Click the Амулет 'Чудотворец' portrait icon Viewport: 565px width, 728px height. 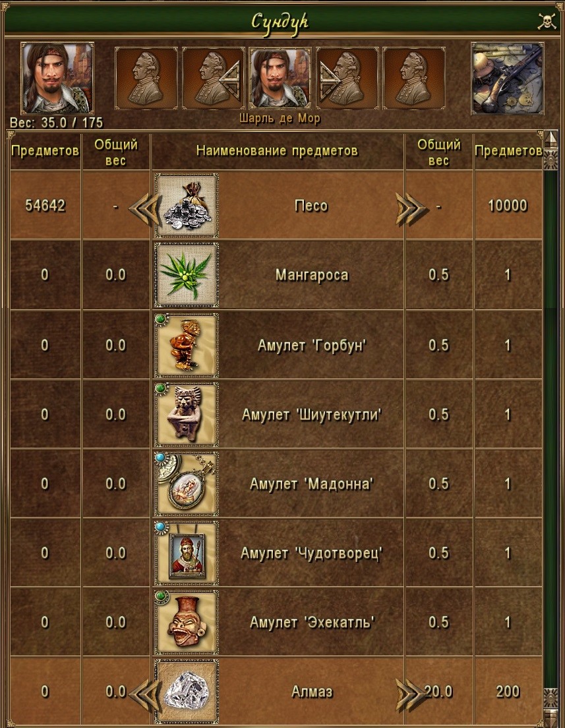tap(187, 553)
